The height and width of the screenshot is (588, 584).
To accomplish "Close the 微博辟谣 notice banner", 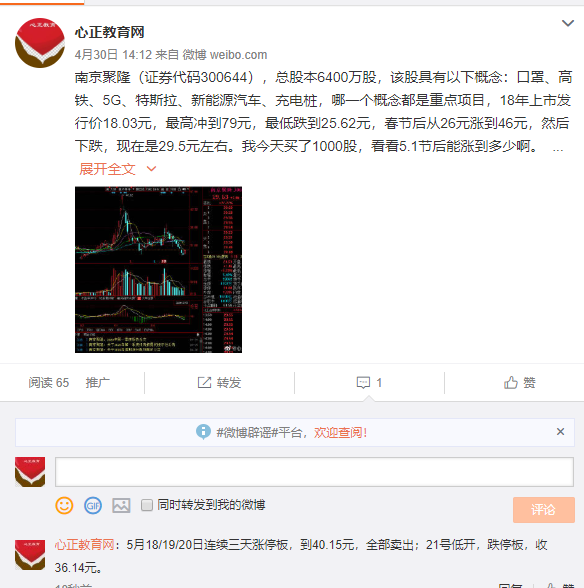I will click(x=560, y=432).
